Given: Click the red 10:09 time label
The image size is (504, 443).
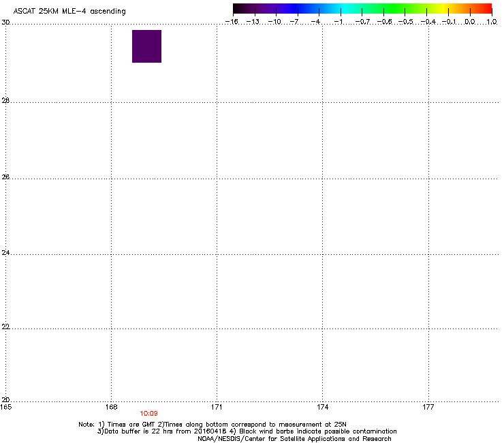Looking at the screenshot, I should (x=148, y=414).
